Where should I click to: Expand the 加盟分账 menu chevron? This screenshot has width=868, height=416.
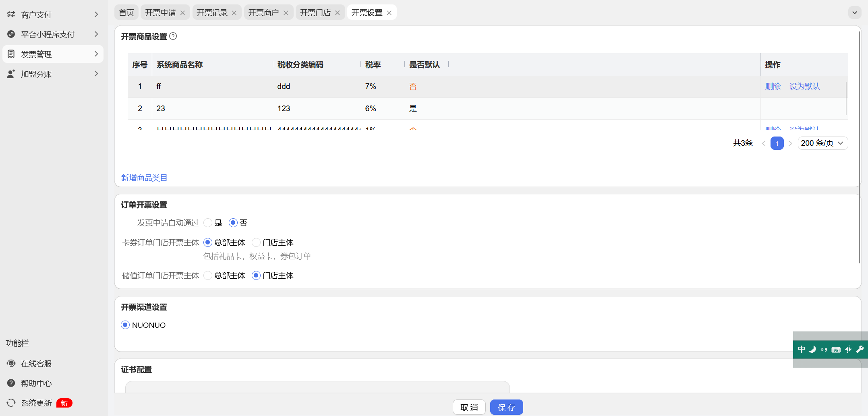pyautogui.click(x=96, y=74)
